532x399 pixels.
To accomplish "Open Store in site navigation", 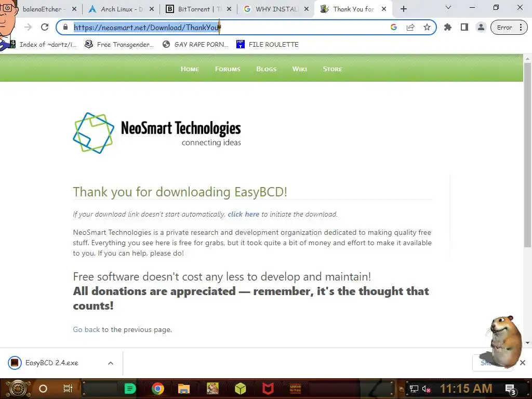I will coord(332,69).
